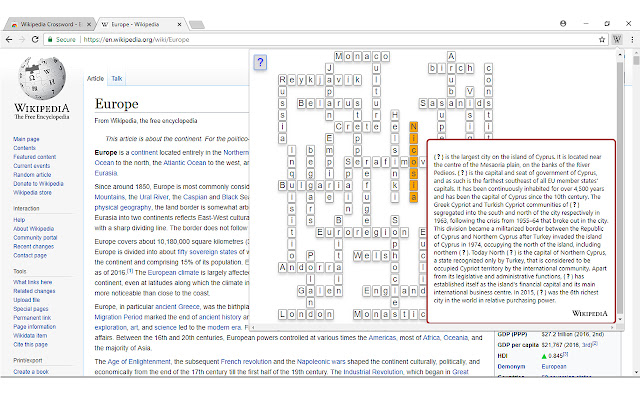The image size is (640, 400).
Task: Open the Chrome three-dot menu
Action: point(632,40)
